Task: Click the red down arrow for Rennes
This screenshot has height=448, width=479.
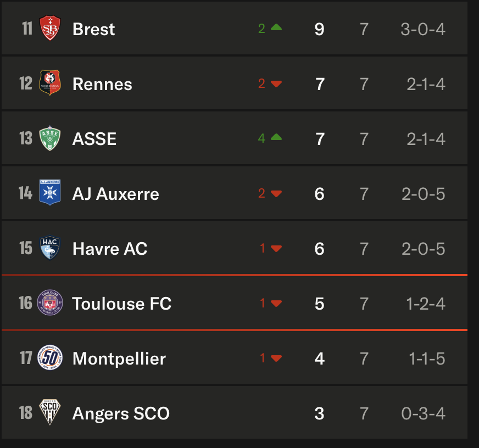Action: pos(276,83)
